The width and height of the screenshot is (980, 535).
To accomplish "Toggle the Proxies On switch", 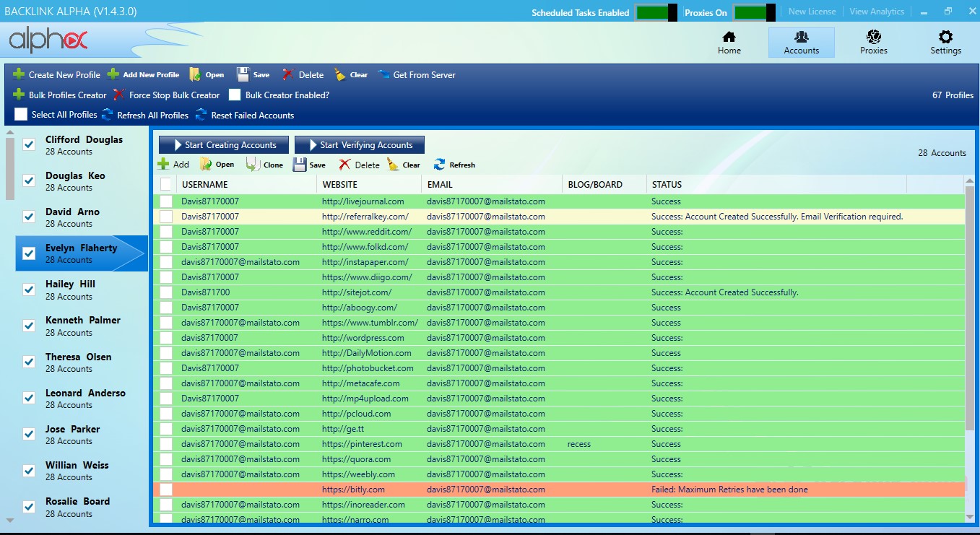I will pyautogui.click(x=754, y=12).
